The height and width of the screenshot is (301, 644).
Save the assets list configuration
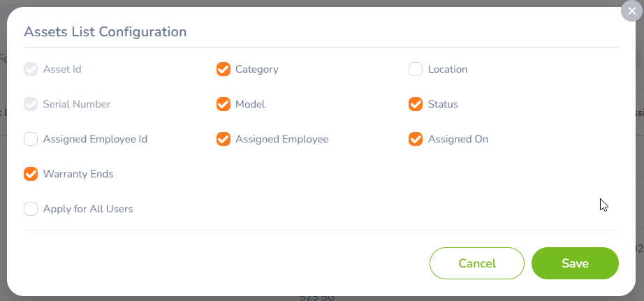(x=575, y=263)
